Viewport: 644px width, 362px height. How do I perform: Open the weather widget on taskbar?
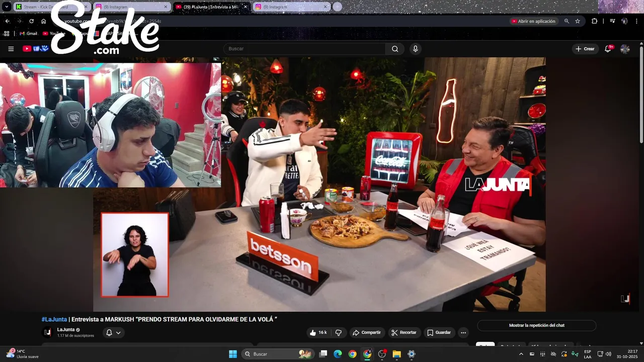click(x=23, y=354)
